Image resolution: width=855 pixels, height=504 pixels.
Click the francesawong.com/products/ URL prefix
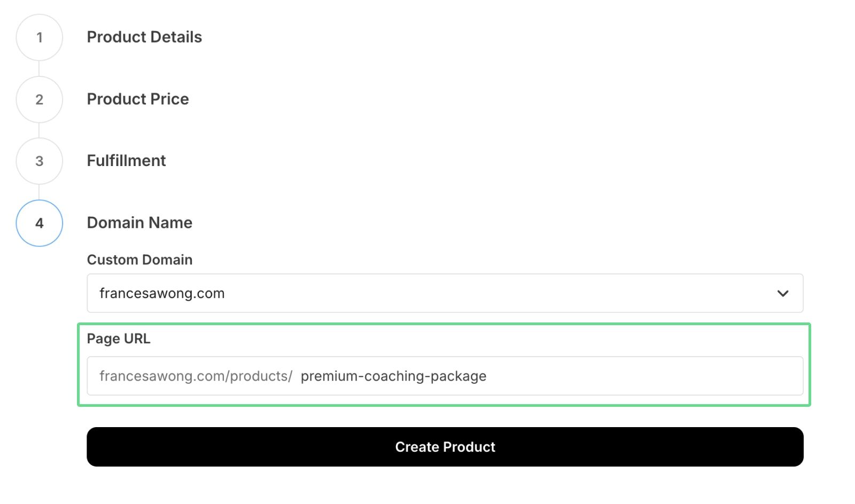coord(196,376)
